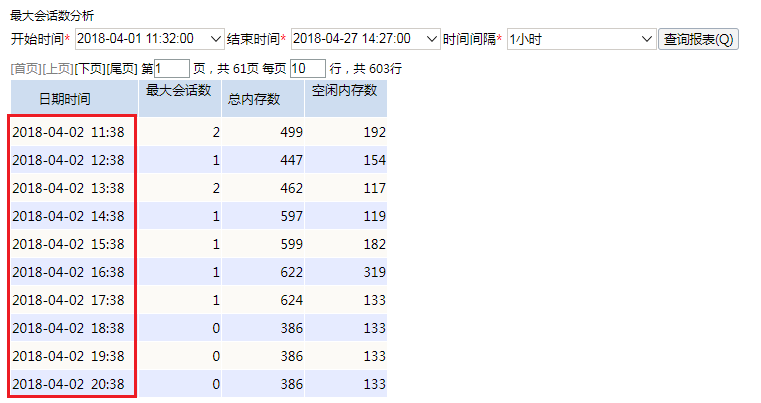
Task: Click the 日期时间 column header
Action: pos(74,99)
